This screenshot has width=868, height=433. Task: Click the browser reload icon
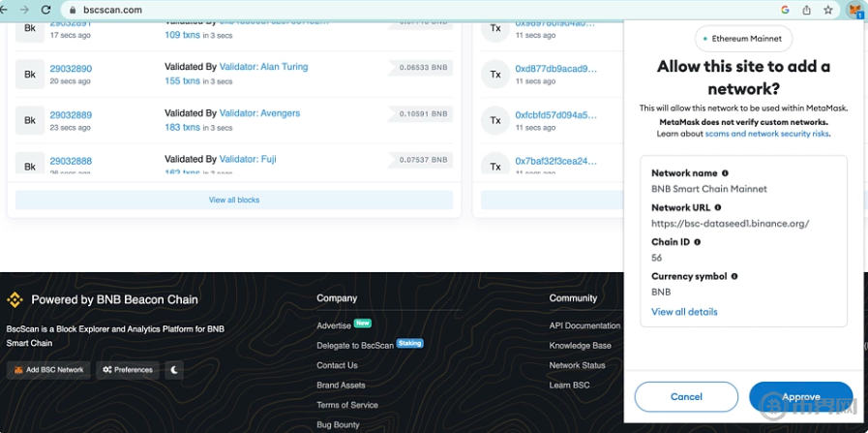pyautogui.click(x=45, y=10)
